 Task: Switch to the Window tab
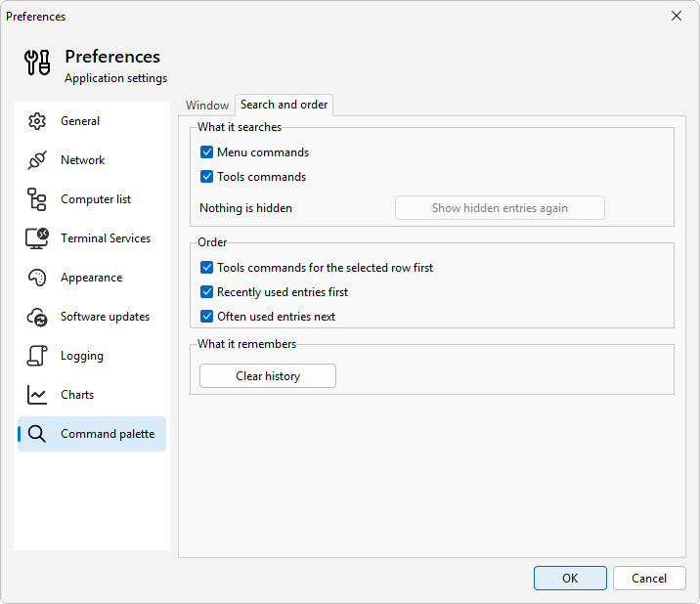[207, 106]
